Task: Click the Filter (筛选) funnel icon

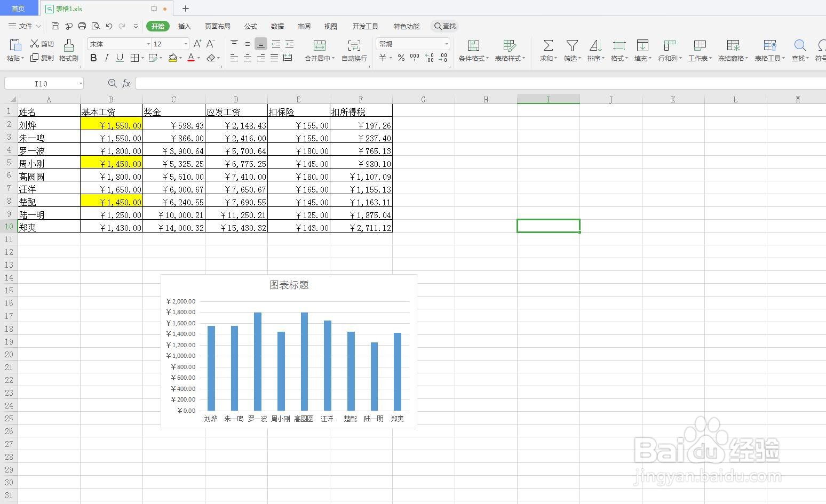Action: pos(572,46)
